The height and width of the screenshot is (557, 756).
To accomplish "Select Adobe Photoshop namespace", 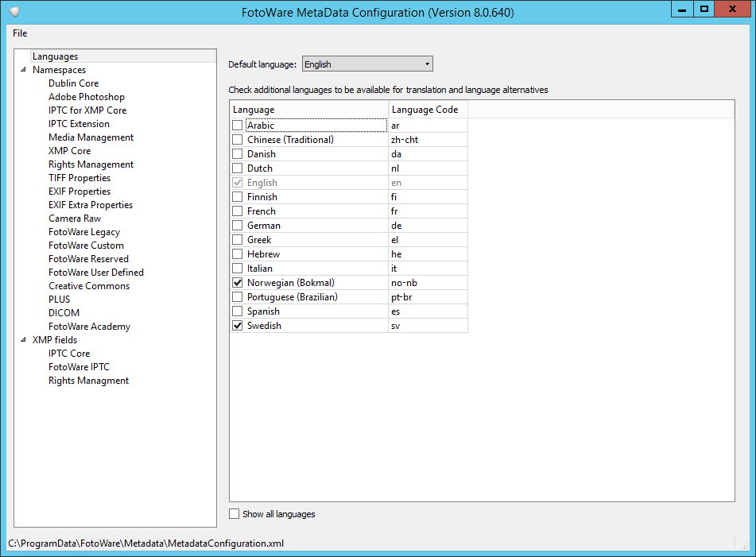I will tap(87, 97).
